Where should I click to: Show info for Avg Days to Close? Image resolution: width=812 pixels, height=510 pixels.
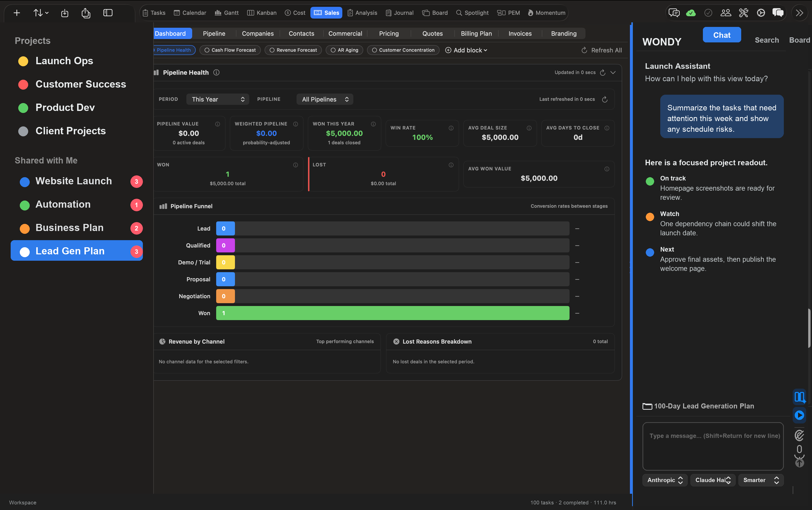[x=607, y=128]
